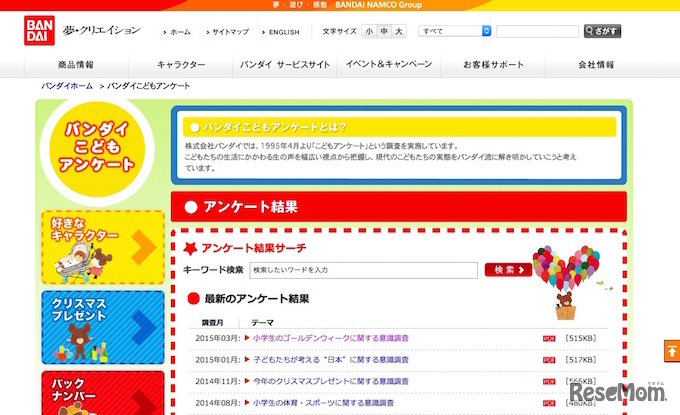The image size is (680, 415).
Task: Click the テーマ column header
Action: tap(262, 323)
